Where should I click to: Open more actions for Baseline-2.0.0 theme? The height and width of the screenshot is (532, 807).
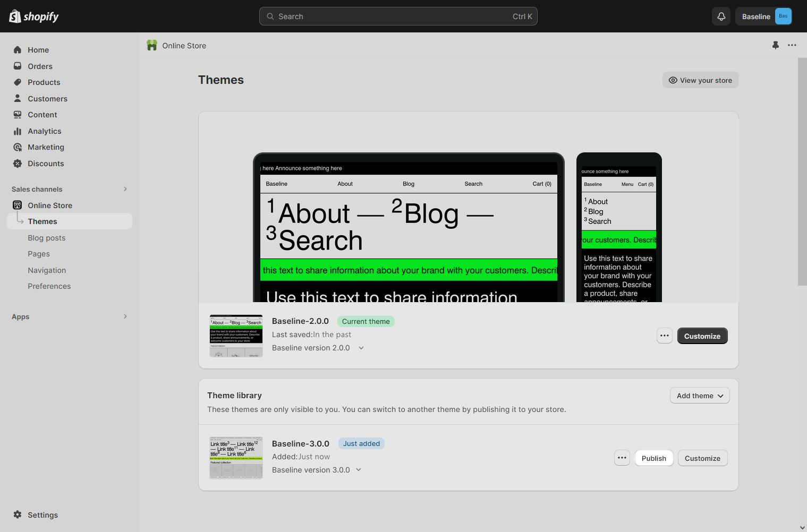tap(664, 336)
